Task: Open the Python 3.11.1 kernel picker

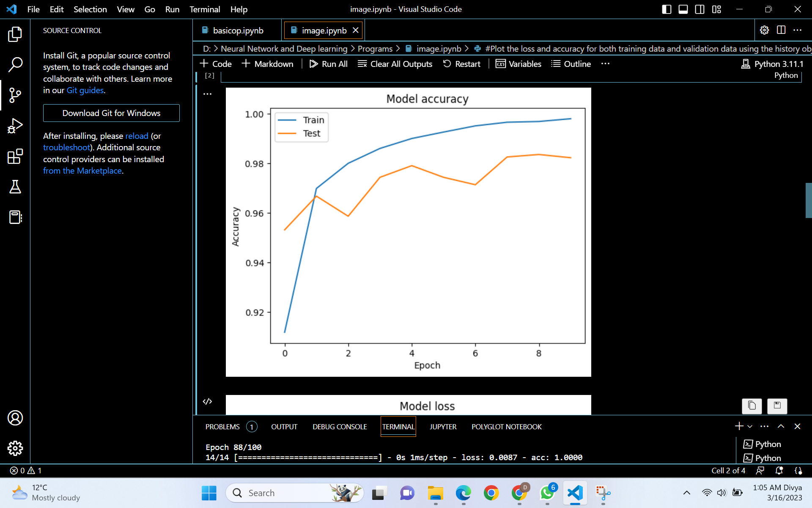Action: tap(773, 64)
